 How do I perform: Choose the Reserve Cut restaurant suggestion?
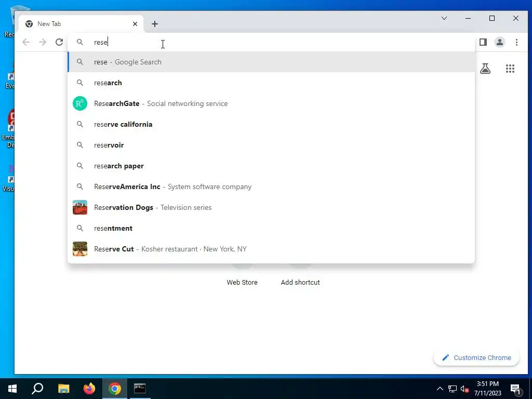pyautogui.click(x=271, y=249)
